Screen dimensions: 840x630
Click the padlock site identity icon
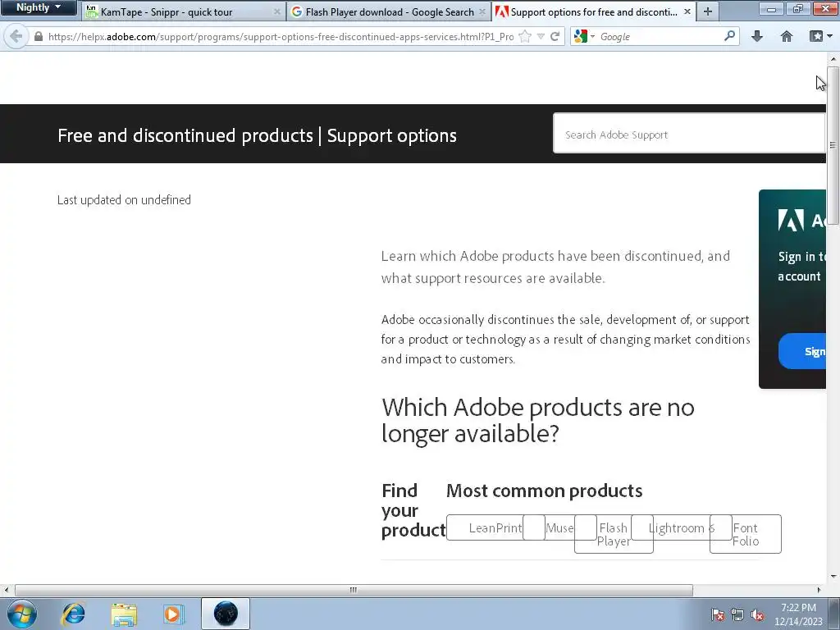pos(38,36)
